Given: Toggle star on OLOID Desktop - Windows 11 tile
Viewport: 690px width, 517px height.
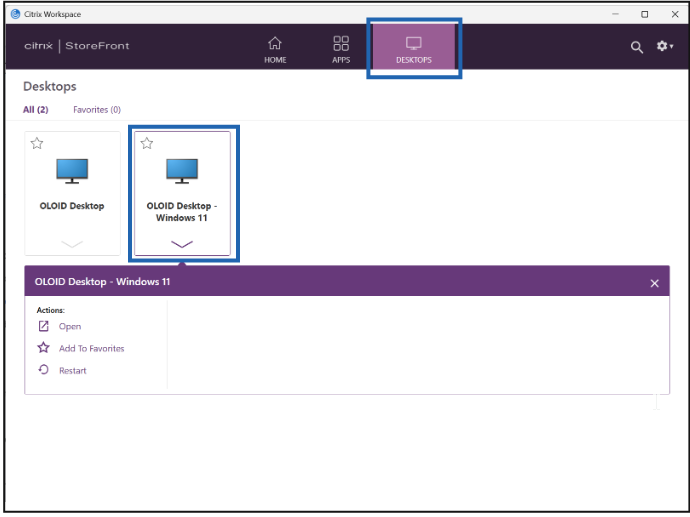Looking at the screenshot, I should coord(147,143).
